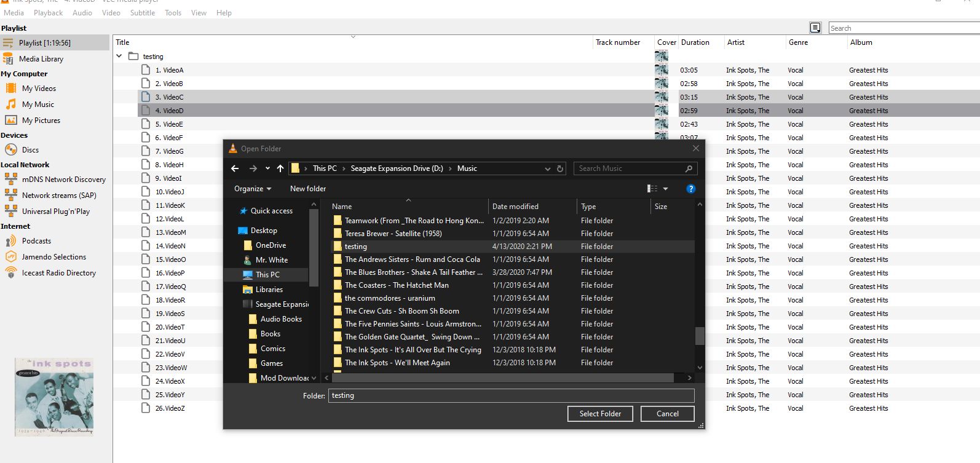Viewport: 980px width, 463px height.
Task: Open mDNS Network Discovery
Action: [64, 180]
